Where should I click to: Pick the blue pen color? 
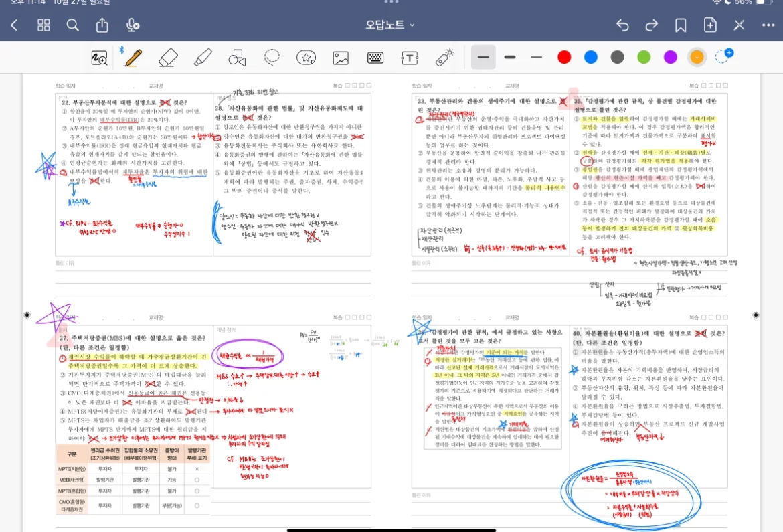point(591,57)
